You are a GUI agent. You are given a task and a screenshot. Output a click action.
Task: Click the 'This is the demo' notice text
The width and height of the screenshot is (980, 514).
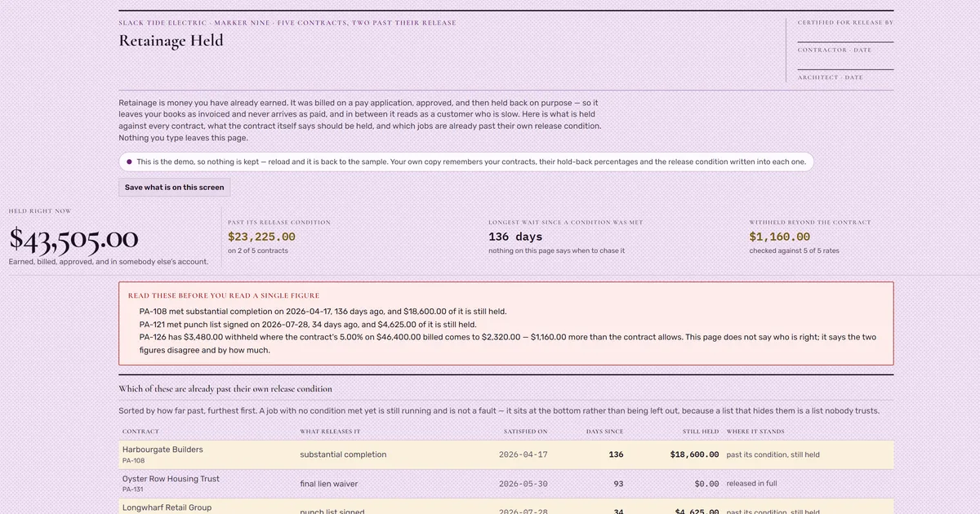[x=471, y=162]
